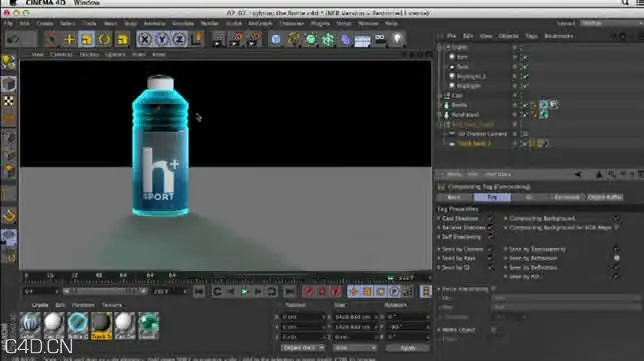Open the floor environment objects icon
This screenshot has width=644, height=361.
point(362,40)
